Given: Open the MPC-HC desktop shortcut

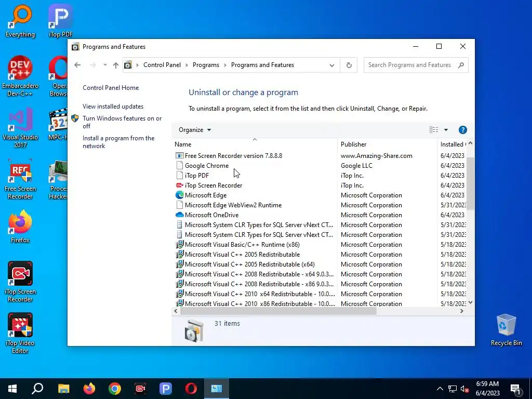Looking at the screenshot, I should [x=58, y=124].
